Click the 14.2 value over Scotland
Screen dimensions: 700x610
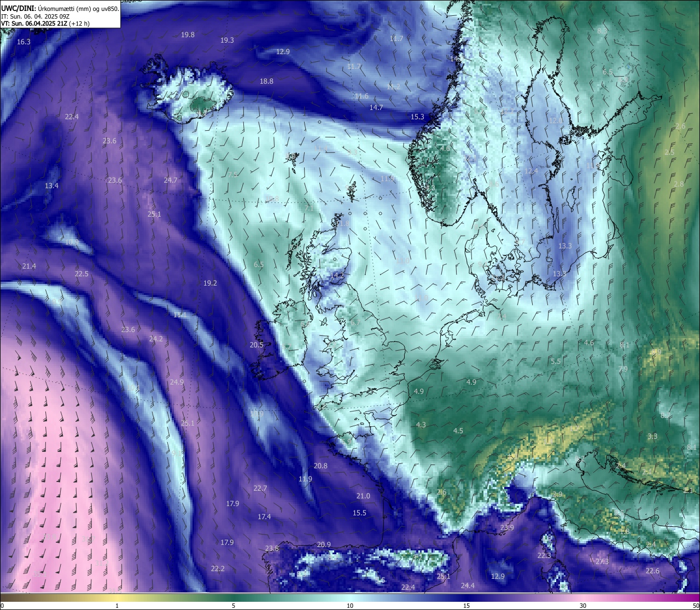point(337,275)
